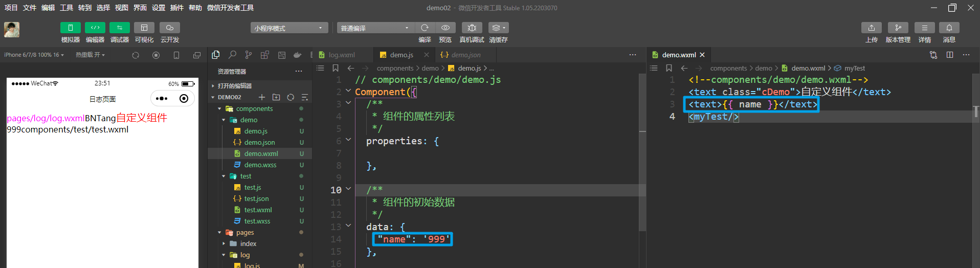Open the 工具 (Tools) menu
The image size is (980, 268).
[x=66, y=8]
